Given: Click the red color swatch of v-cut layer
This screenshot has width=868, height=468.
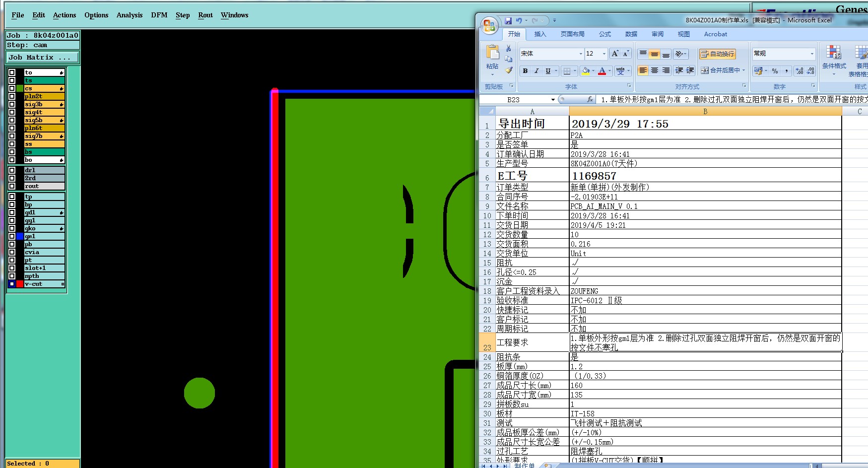Looking at the screenshot, I should pyautogui.click(x=20, y=284).
